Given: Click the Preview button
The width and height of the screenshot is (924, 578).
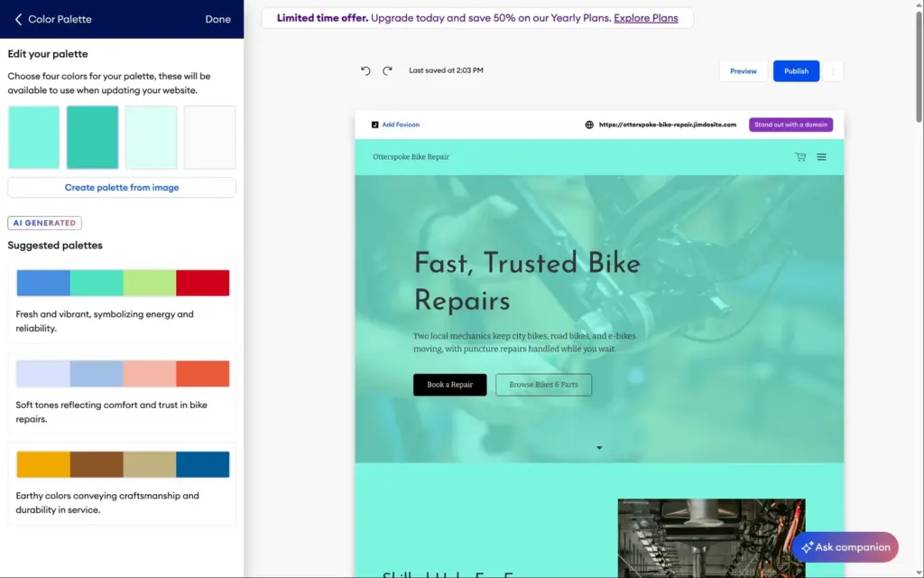Looking at the screenshot, I should (744, 71).
